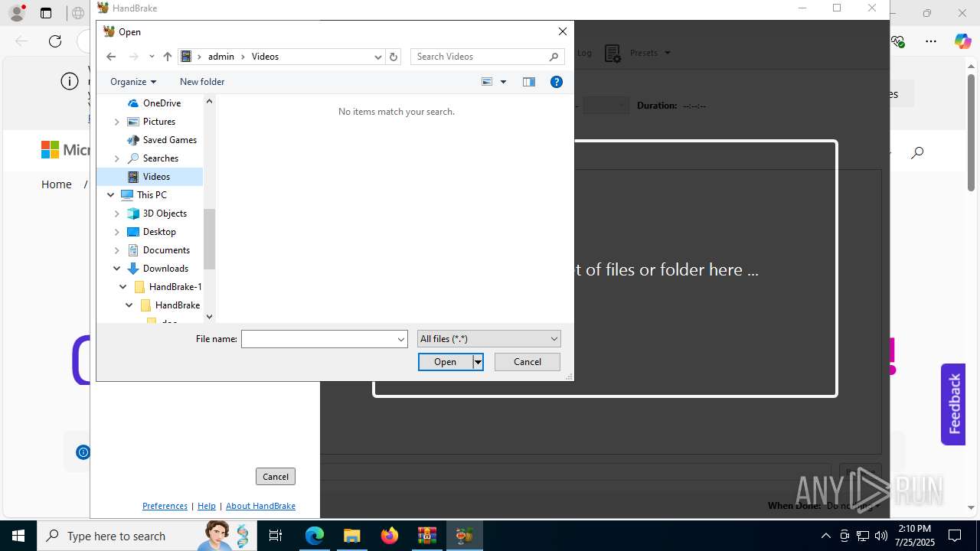Click Feedback tab on webpage

click(954, 404)
